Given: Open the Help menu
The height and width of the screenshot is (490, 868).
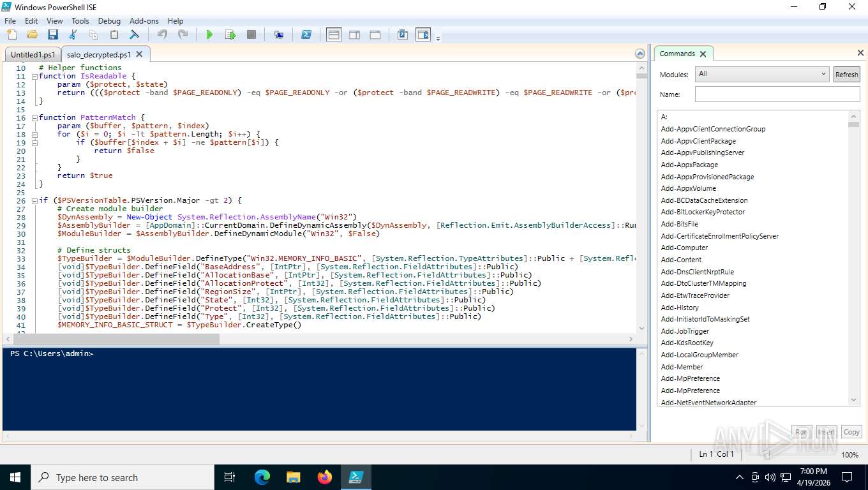Looking at the screenshot, I should click(176, 21).
